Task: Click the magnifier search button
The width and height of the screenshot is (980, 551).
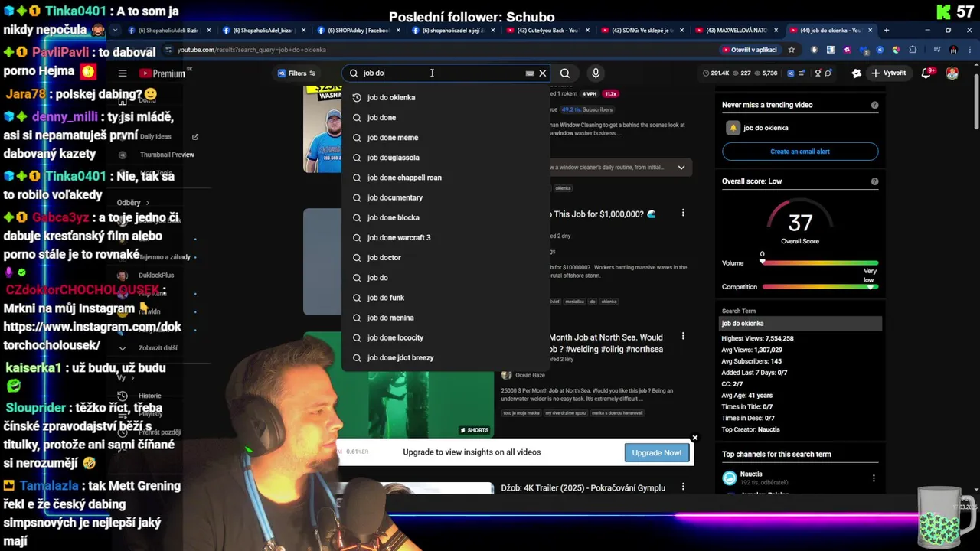Action: pyautogui.click(x=565, y=73)
